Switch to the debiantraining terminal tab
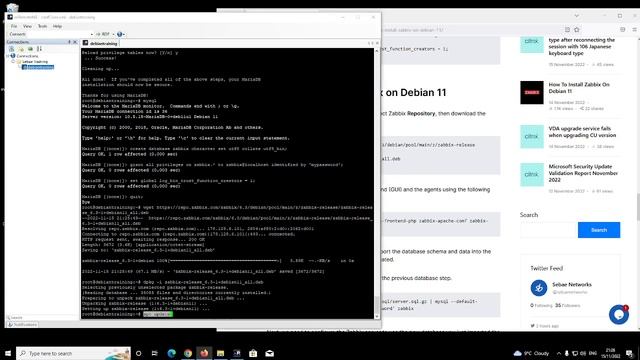The width and height of the screenshot is (640, 360). tap(100, 43)
